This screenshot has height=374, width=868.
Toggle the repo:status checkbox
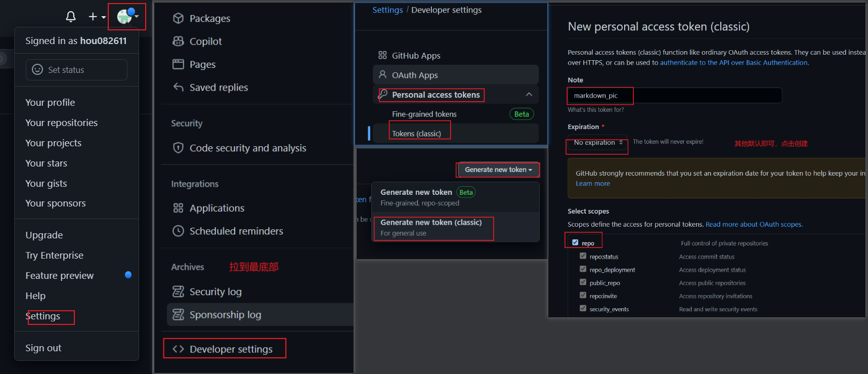click(583, 256)
